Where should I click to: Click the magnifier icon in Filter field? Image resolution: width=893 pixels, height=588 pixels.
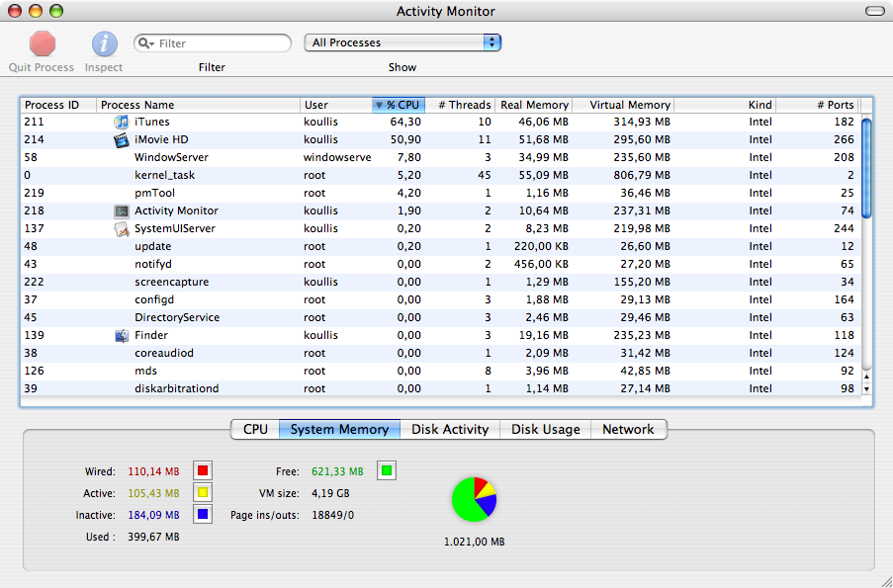tap(145, 43)
